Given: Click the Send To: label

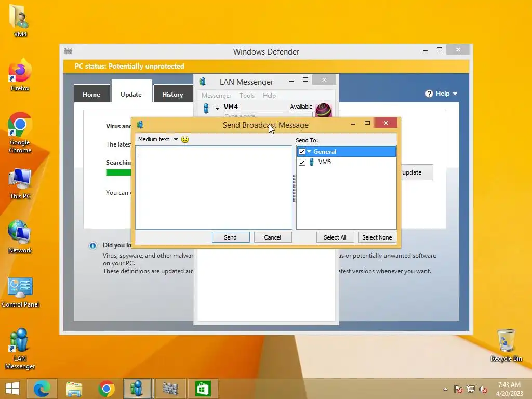Looking at the screenshot, I should click(307, 140).
